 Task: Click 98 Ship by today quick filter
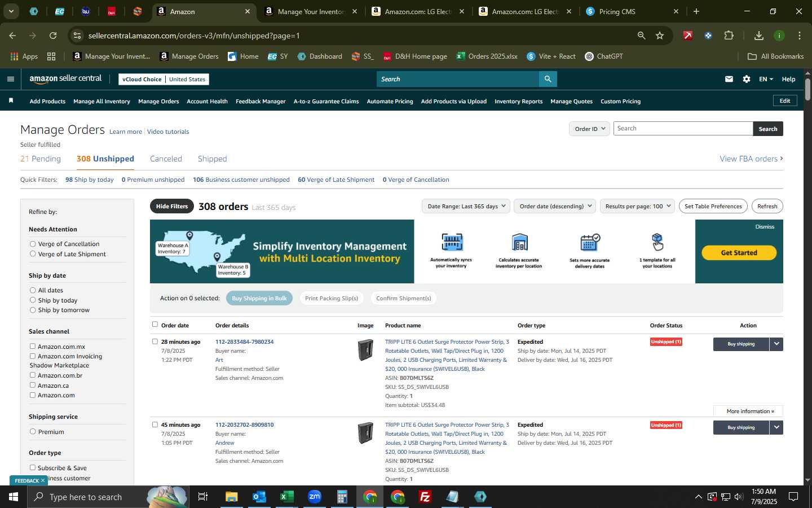point(89,179)
